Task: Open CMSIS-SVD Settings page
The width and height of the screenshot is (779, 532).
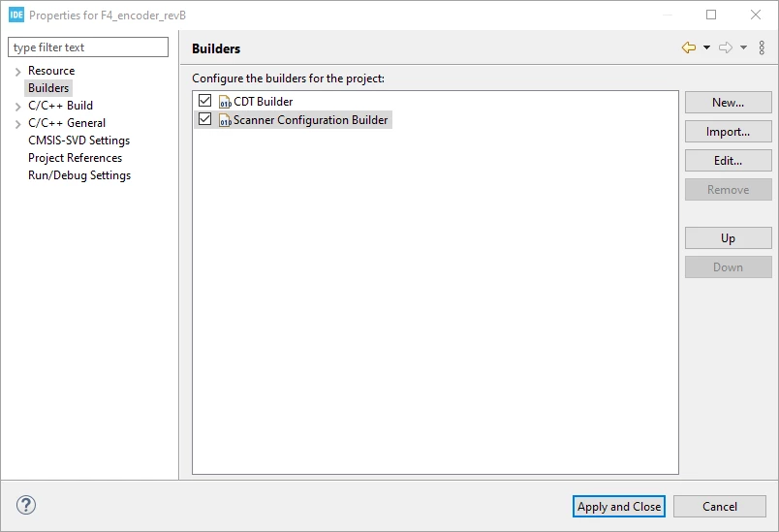Action: (79, 141)
